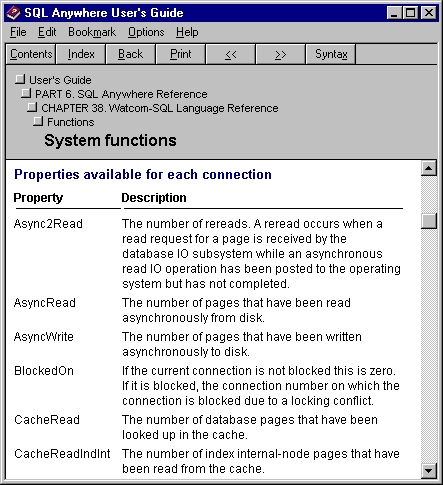Maximize the SQL Anywhere User's Guide window

coord(411,13)
